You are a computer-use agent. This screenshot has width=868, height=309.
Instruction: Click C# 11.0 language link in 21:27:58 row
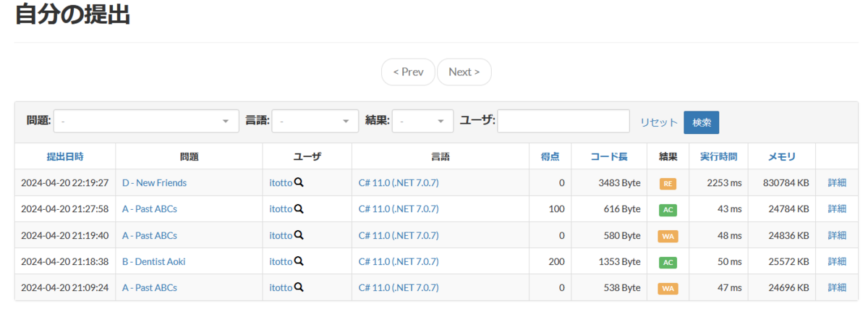(399, 209)
